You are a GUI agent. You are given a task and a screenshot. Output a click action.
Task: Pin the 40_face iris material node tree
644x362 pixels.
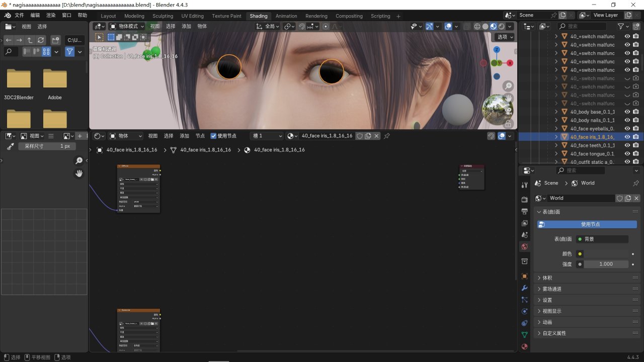click(387, 136)
